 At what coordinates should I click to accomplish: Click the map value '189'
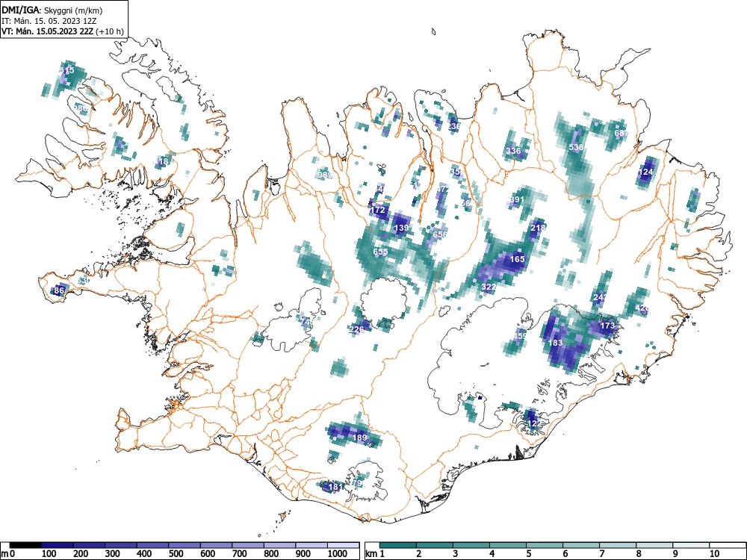360,438
